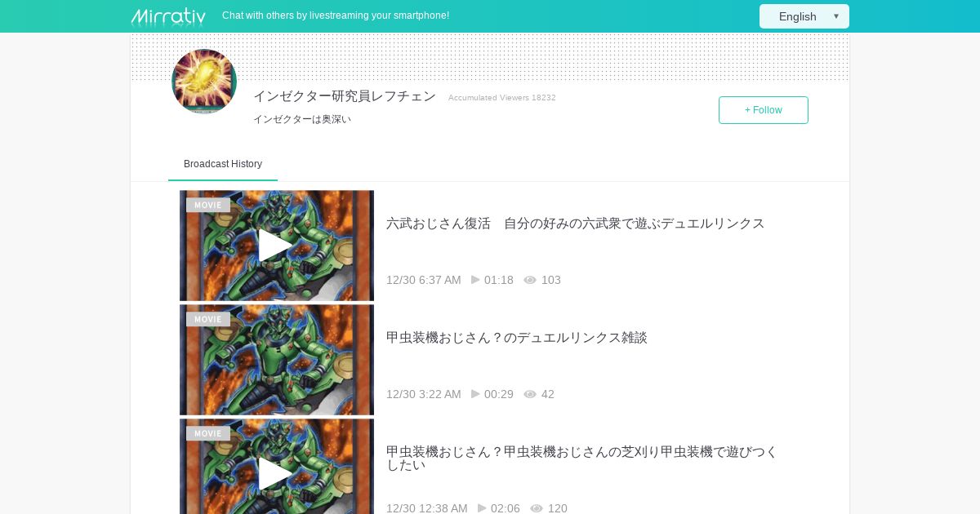Click the viewer eye icon next to 120
This screenshot has width=980, height=514.
click(x=537, y=508)
